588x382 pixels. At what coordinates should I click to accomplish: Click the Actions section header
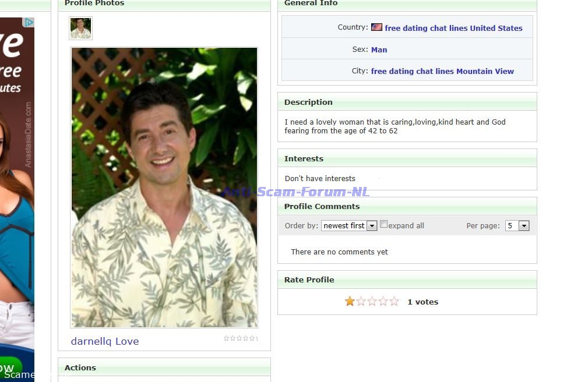coord(80,367)
